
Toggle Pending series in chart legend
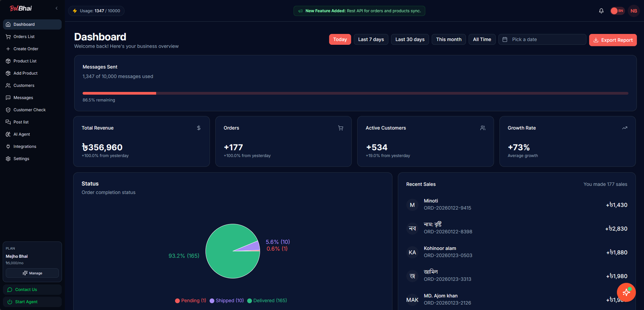click(190, 301)
